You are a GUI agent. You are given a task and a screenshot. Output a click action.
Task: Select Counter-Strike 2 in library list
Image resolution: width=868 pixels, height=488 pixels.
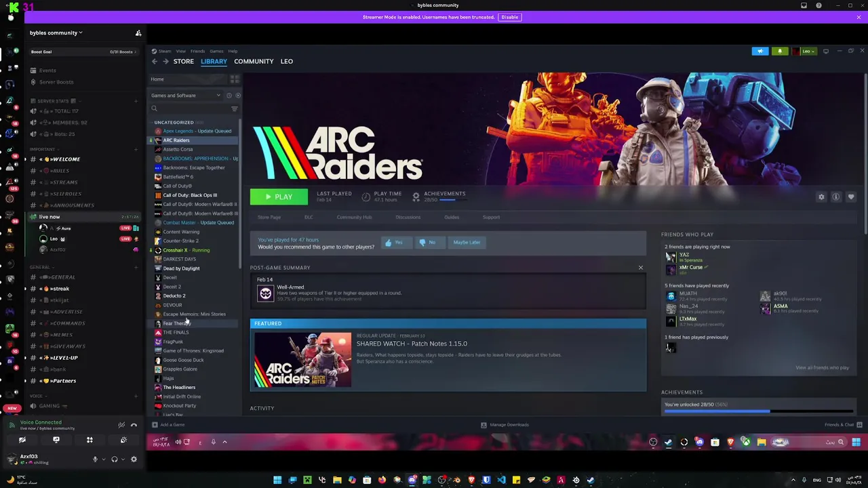(x=180, y=241)
